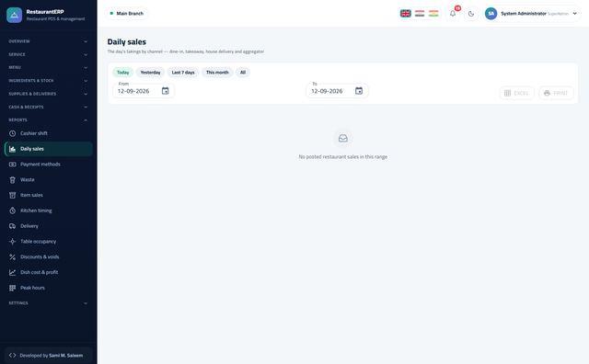Select the Daily sales menu item

(49, 149)
